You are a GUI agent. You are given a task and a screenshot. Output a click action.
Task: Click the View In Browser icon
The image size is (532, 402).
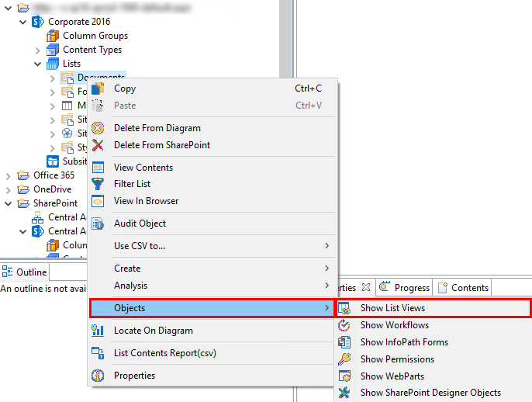click(x=98, y=201)
